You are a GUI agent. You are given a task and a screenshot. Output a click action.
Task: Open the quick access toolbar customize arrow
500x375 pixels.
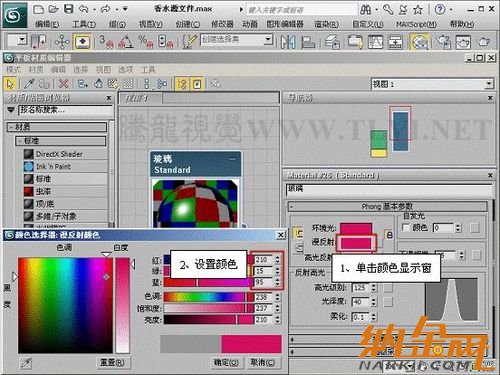[125, 9]
